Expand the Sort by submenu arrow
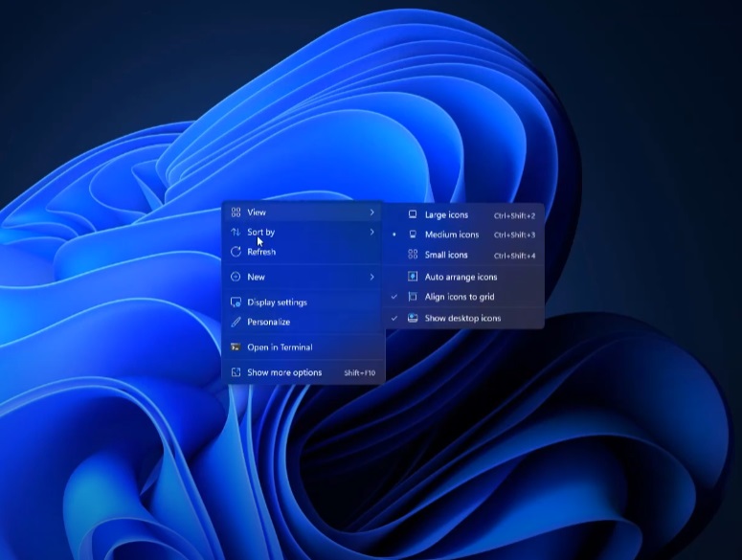742x560 pixels. pos(372,232)
